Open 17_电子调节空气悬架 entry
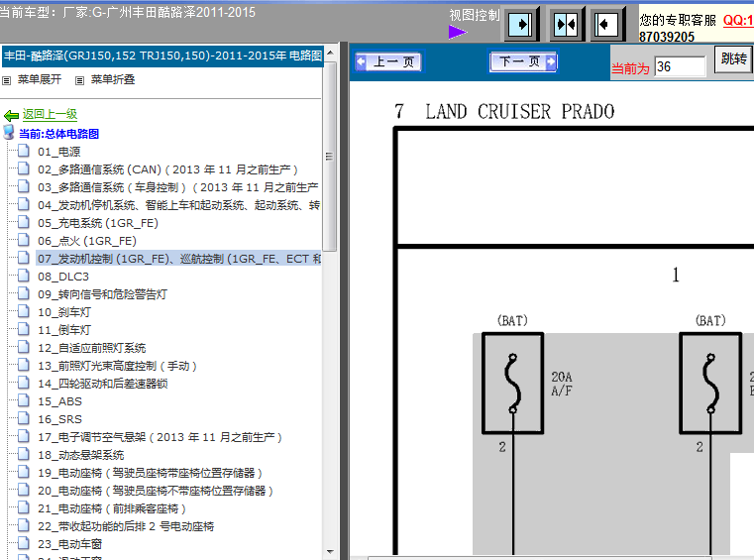 coord(161,437)
